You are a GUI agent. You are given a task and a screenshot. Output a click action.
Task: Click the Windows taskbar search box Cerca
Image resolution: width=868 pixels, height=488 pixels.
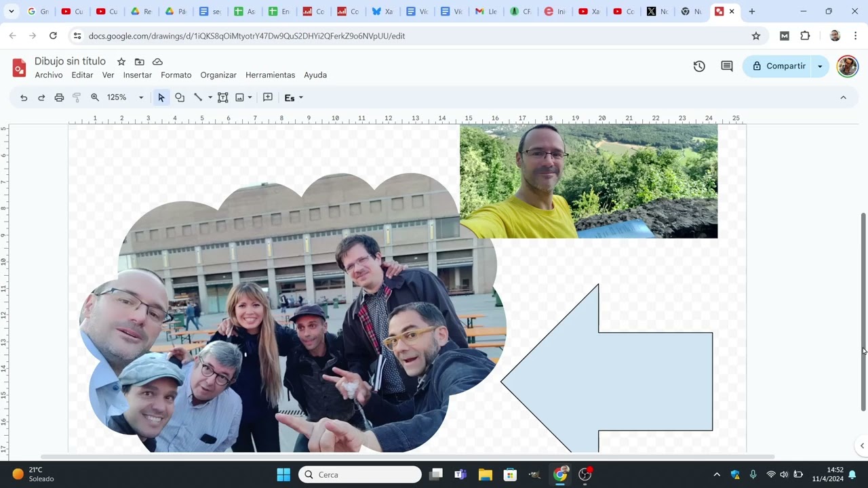(x=360, y=474)
